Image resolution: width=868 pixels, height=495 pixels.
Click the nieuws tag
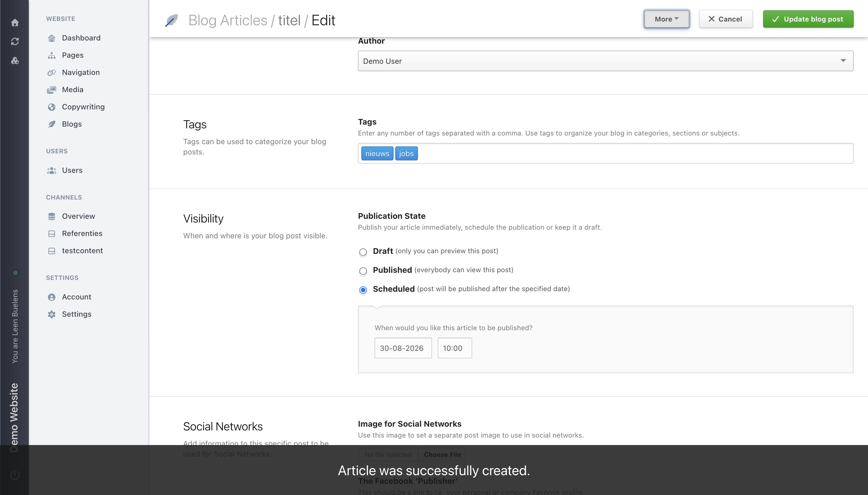tap(377, 154)
